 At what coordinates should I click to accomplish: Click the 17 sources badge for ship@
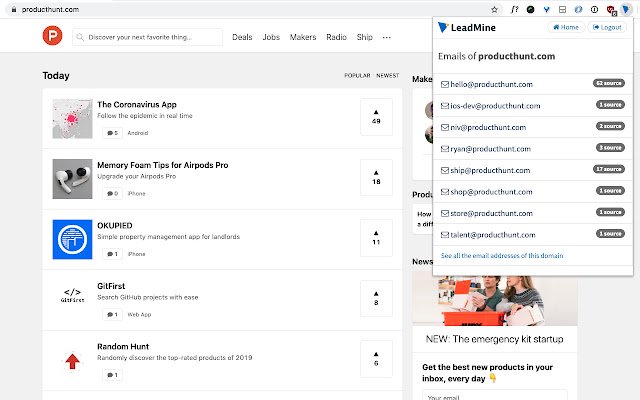click(x=609, y=169)
